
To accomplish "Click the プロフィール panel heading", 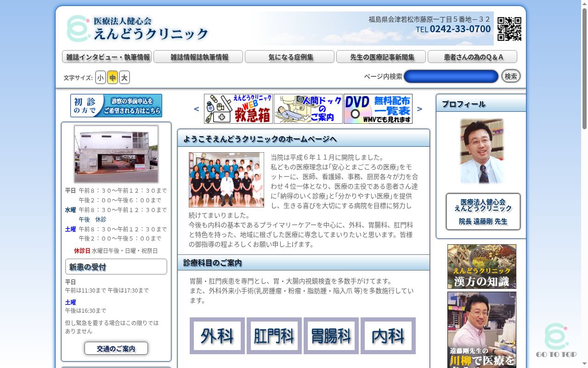I will 481,103.
